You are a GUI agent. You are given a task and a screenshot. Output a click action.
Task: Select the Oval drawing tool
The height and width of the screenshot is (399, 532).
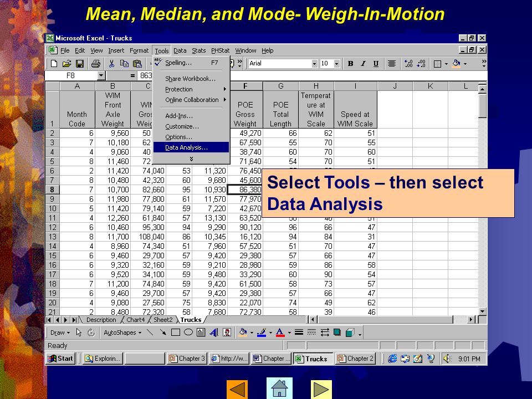188,332
